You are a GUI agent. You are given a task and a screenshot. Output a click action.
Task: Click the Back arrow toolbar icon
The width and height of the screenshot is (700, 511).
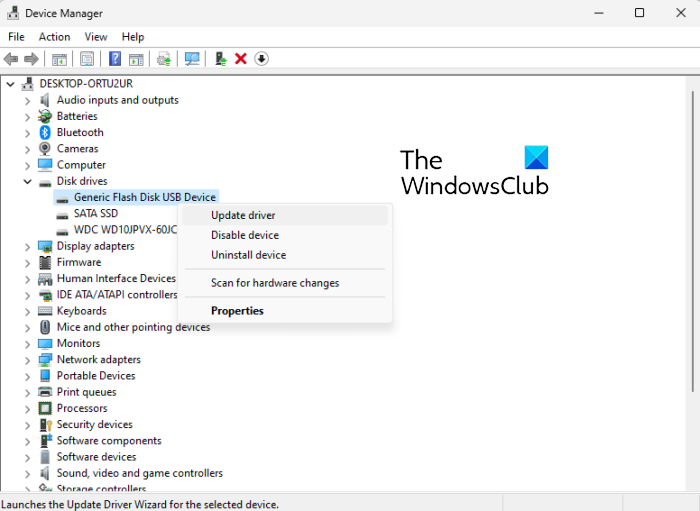coord(11,59)
